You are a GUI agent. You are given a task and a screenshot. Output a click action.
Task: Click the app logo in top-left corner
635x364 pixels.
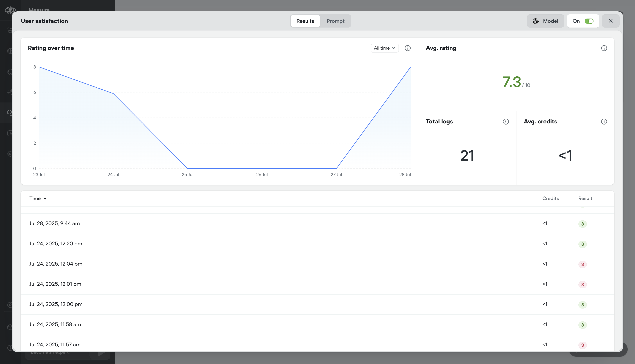click(x=10, y=10)
